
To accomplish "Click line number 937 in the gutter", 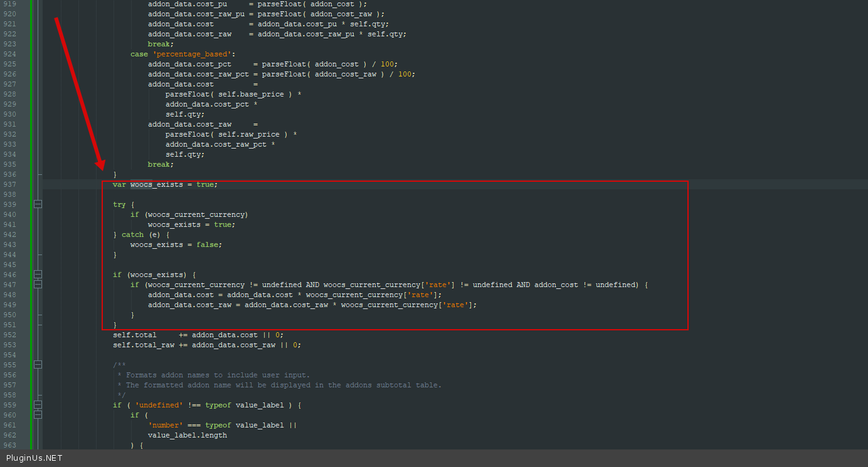I will (9, 184).
